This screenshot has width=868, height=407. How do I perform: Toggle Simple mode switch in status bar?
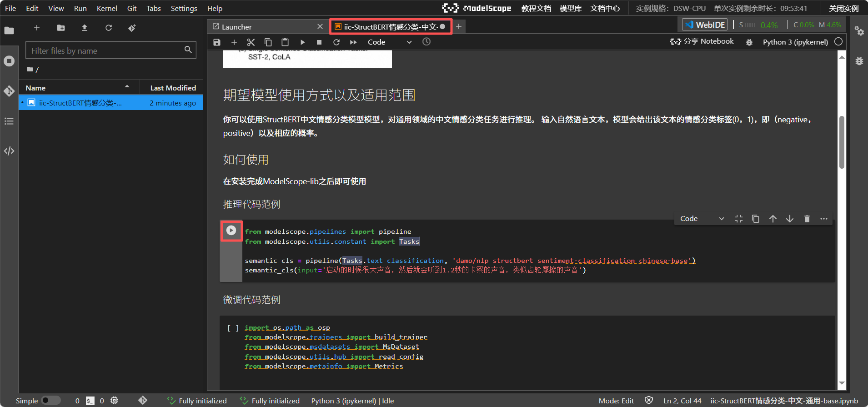coord(51,401)
